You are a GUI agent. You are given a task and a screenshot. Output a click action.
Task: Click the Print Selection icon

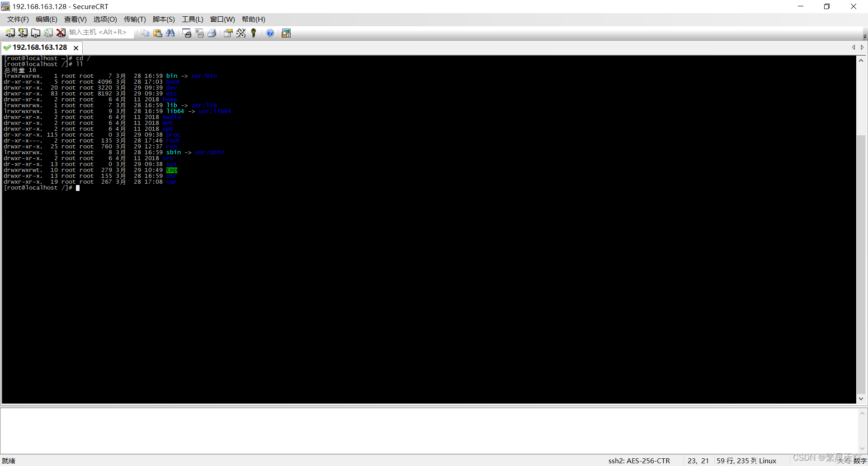coord(199,33)
